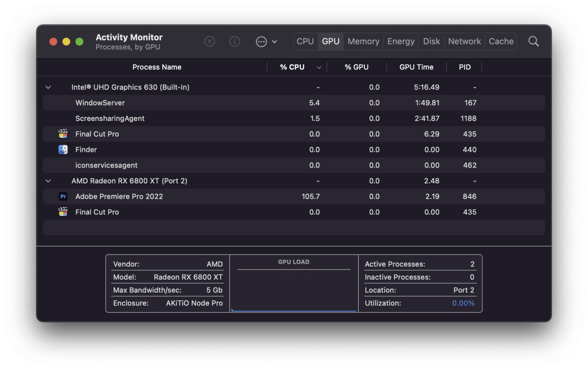
Task: Collapse the AMD Radeon RX 6800 XT group
Action: [48, 181]
